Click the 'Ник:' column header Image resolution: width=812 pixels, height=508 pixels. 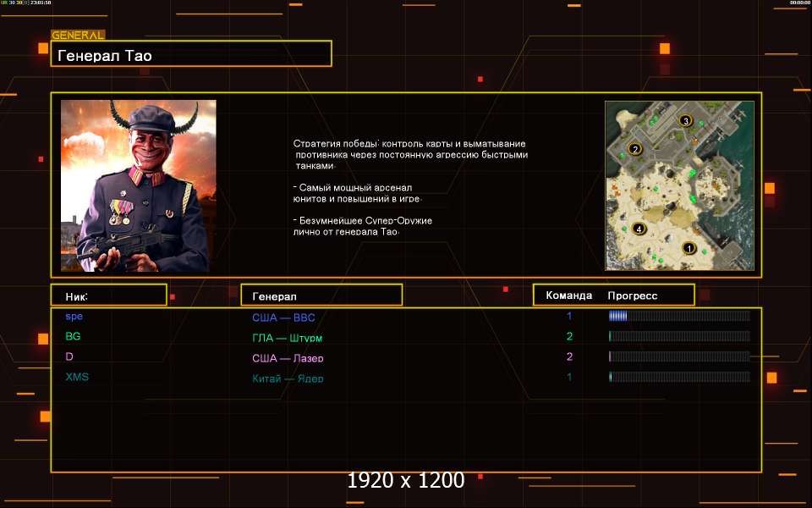tap(109, 295)
